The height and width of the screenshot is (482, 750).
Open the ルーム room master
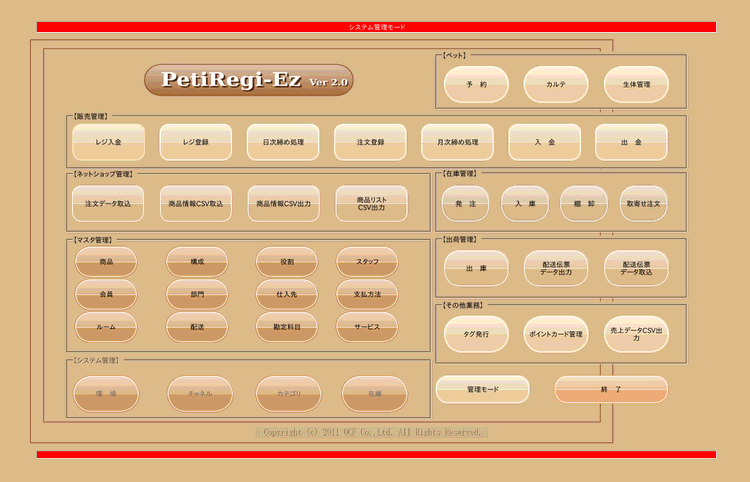106,327
